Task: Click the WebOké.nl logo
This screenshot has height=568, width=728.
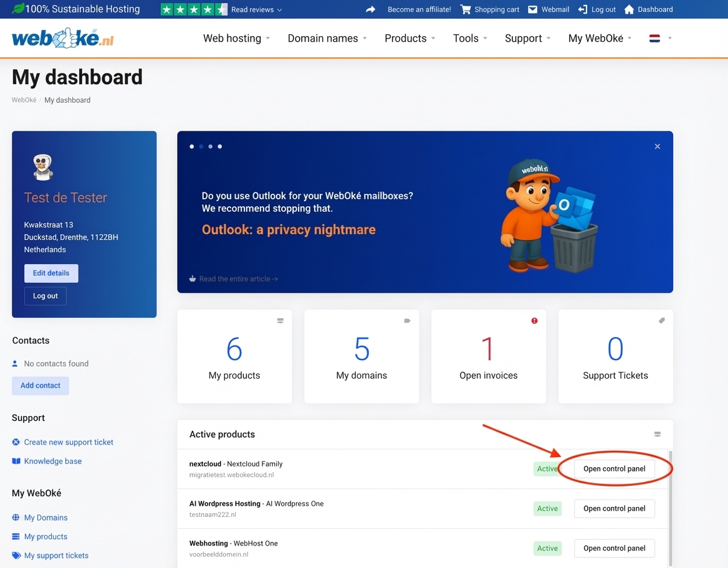Action: pyautogui.click(x=63, y=38)
